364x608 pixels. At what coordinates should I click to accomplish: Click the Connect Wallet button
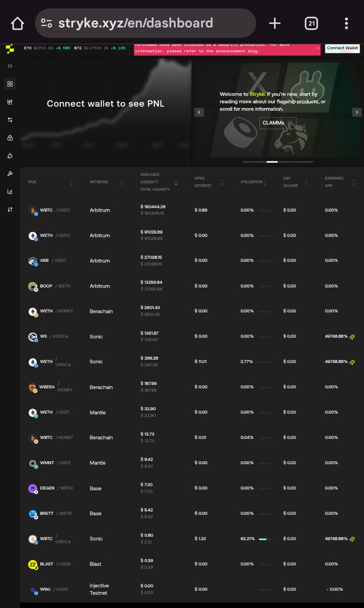(x=342, y=48)
